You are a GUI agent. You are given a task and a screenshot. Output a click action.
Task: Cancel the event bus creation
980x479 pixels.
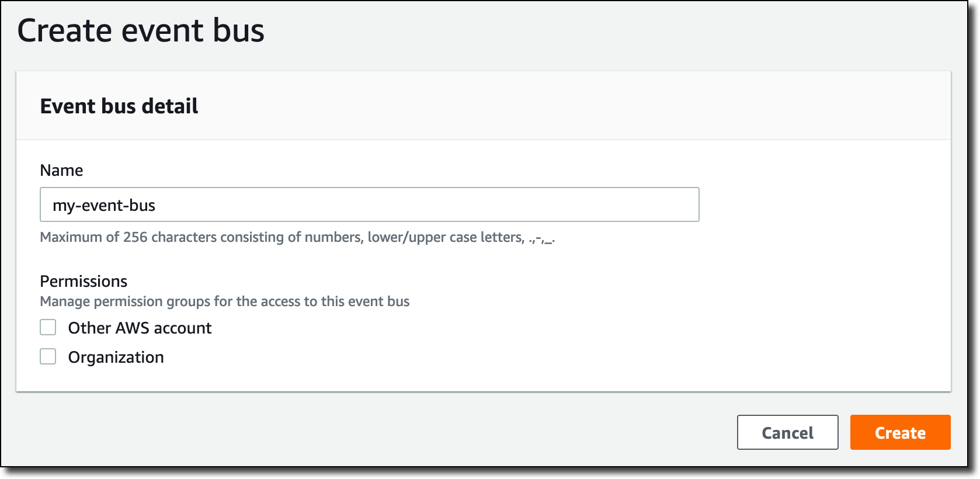click(787, 432)
